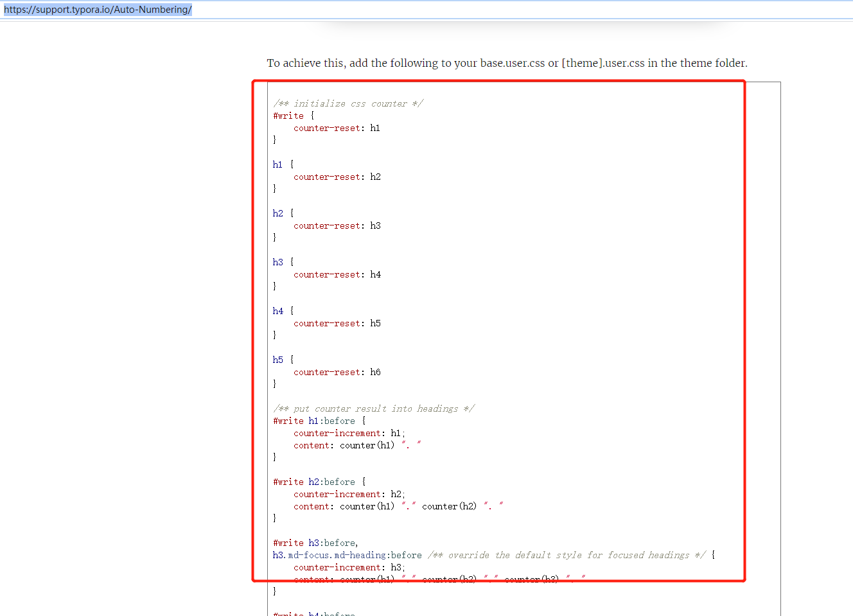Click the #write h2:before selector
The image size is (853, 616).
[313, 481]
